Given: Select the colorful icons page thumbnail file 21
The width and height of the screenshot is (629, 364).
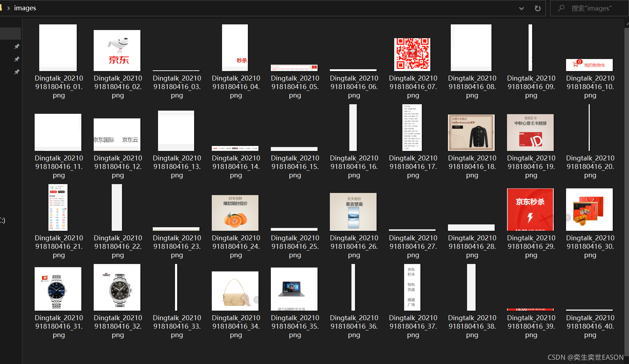Looking at the screenshot, I should 58,207.
